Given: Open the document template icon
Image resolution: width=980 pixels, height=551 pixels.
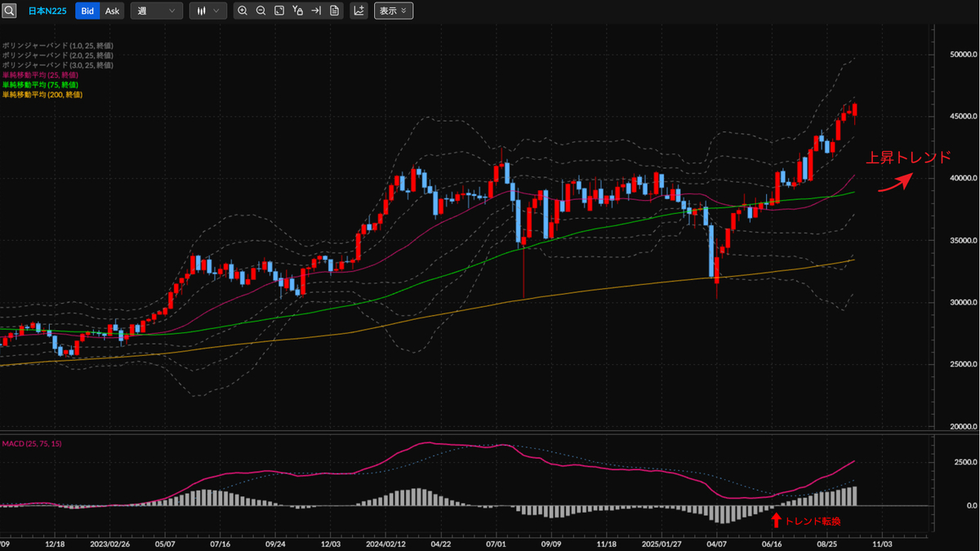Looking at the screenshot, I should 334,11.
